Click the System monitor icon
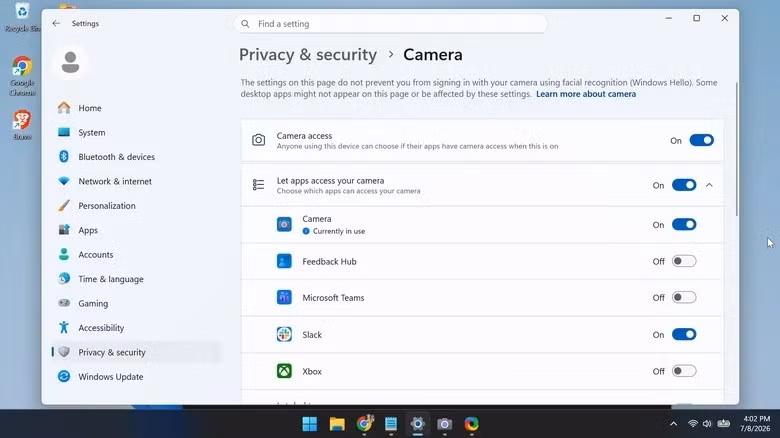The width and height of the screenshot is (780, 438). coord(64,132)
